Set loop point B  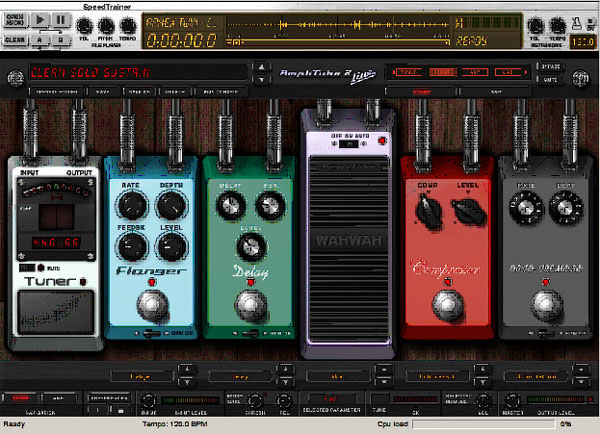60,40
